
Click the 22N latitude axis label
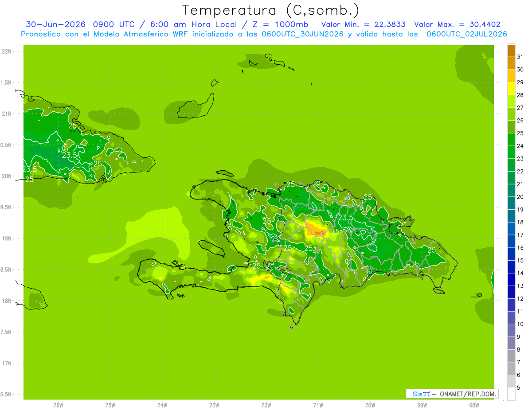pos(7,51)
